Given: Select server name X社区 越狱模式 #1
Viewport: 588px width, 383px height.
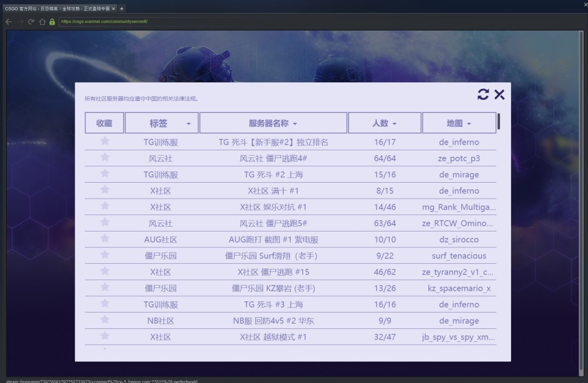Looking at the screenshot, I should point(273,337).
